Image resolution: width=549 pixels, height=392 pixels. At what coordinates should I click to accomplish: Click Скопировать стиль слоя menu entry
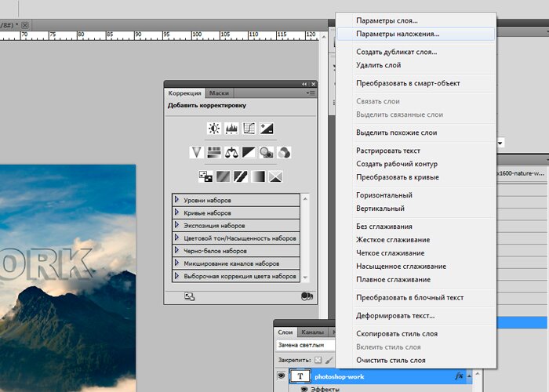[396, 333]
